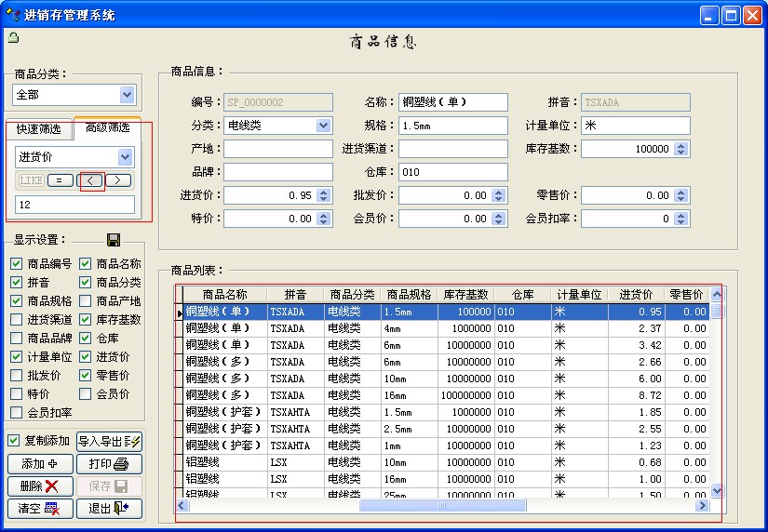
Task: Click the 产地 input field
Action: point(278,149)
